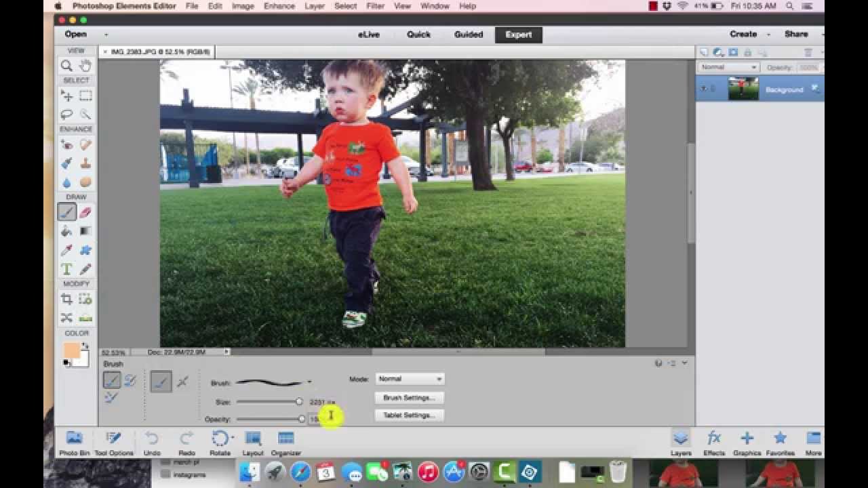
Task: Click the brush Size slider handle
Action: point(299,402)
